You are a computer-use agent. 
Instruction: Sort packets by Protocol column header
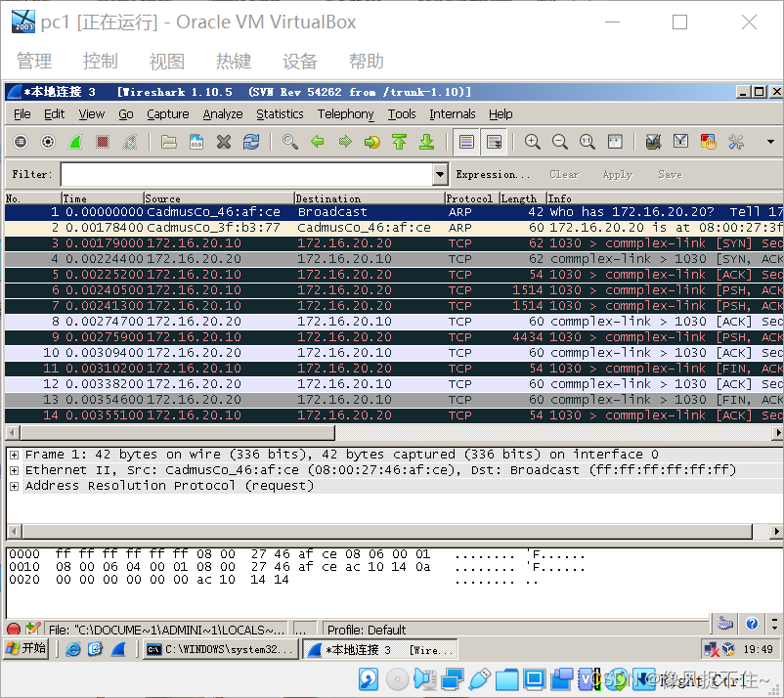(471, 198)
